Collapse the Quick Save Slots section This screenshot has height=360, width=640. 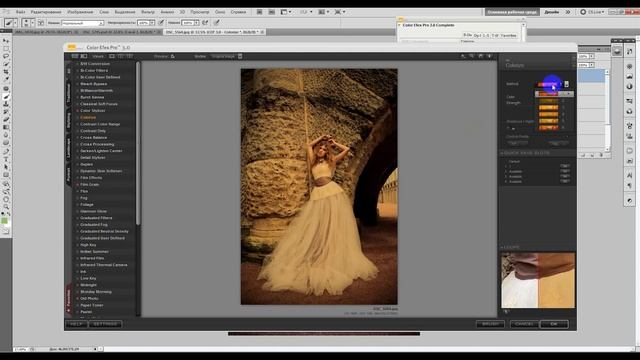tap(502, 153)
